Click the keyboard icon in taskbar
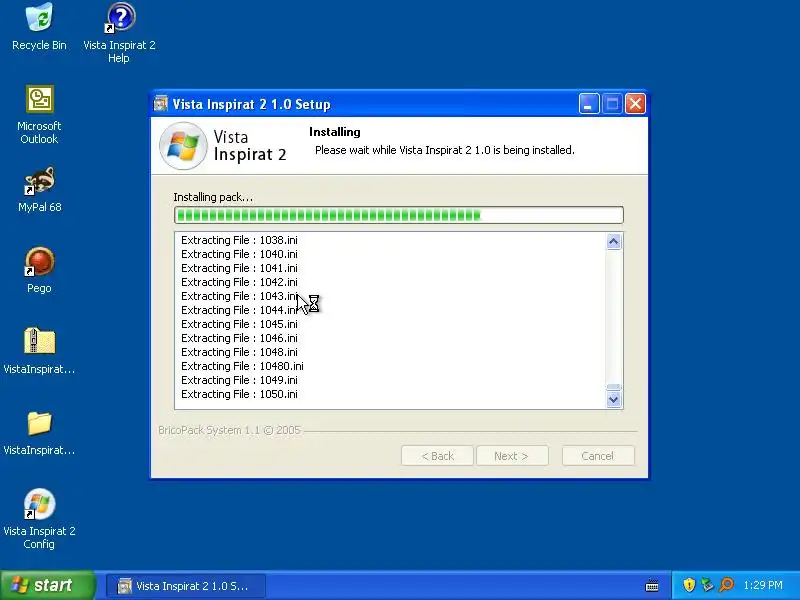800x600 pixels. pyautogui.click(x=652, y=585)
